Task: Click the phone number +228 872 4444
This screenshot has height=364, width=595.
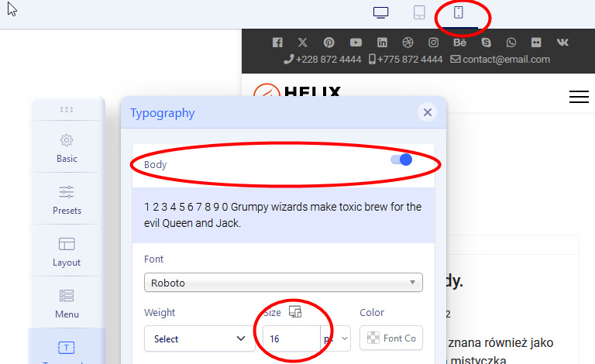Action: [322, 59]
